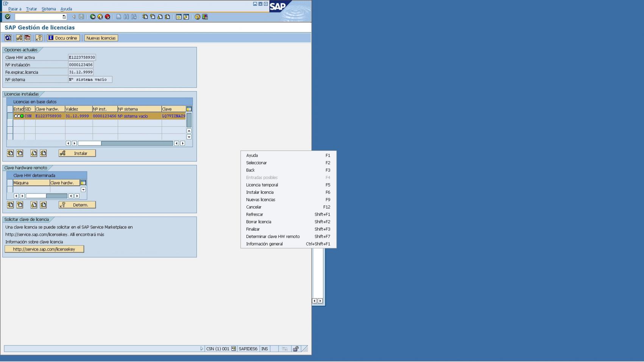Open the command field history dropdown
The height and width of the screenshot is (362, 644).
coord(64,17)
